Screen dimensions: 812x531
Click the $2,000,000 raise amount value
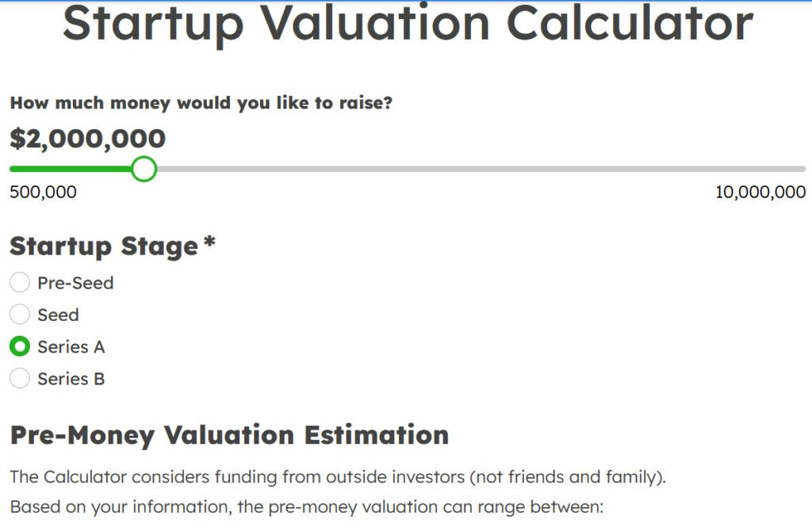coord(87,139)
